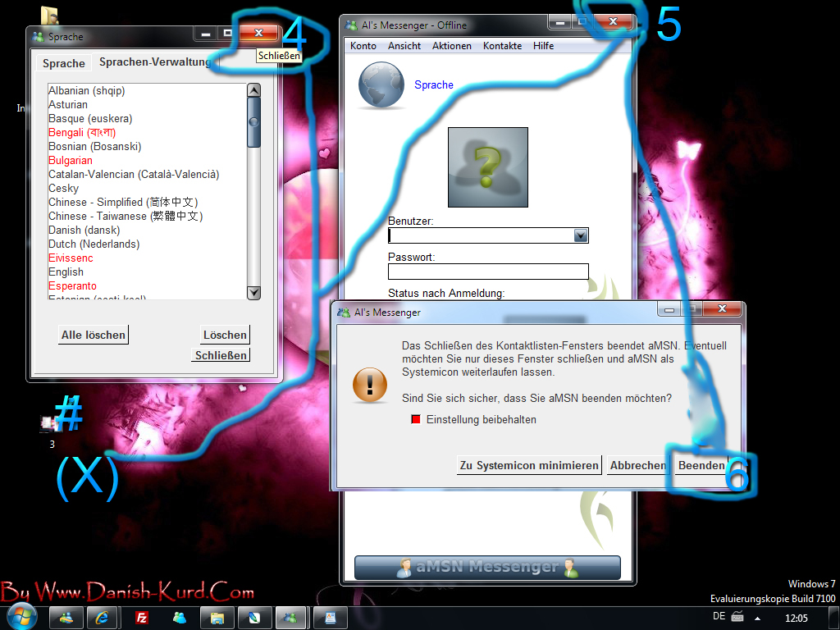Confirm quitting with the Beenden button

click(701, 466)
